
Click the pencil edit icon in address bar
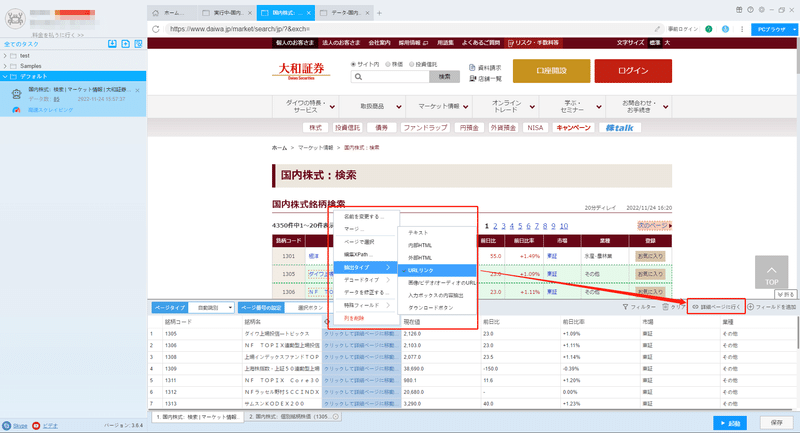click(x=657, y=29)
